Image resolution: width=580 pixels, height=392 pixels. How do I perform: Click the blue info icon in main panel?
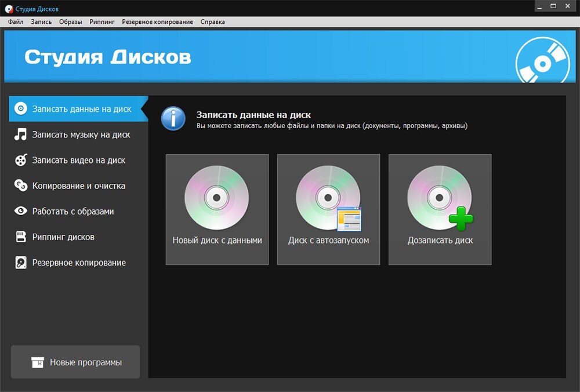click(x=173, y=119)
